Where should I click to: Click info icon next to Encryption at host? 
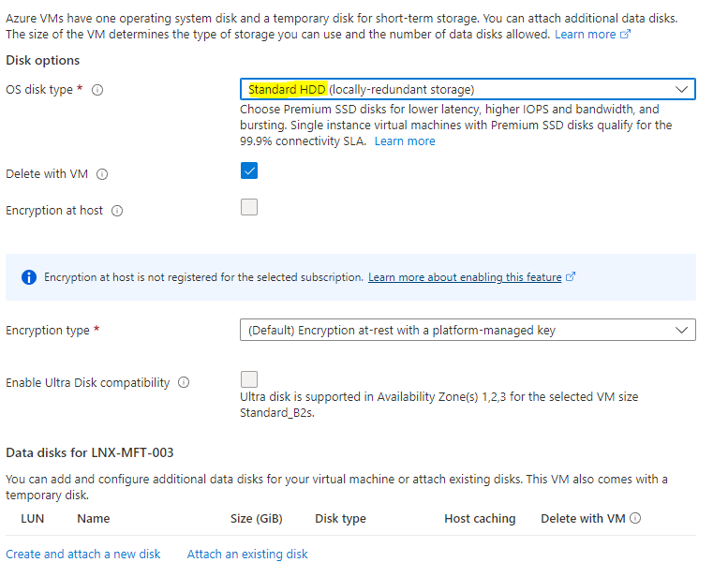click(x=117, y=211)
